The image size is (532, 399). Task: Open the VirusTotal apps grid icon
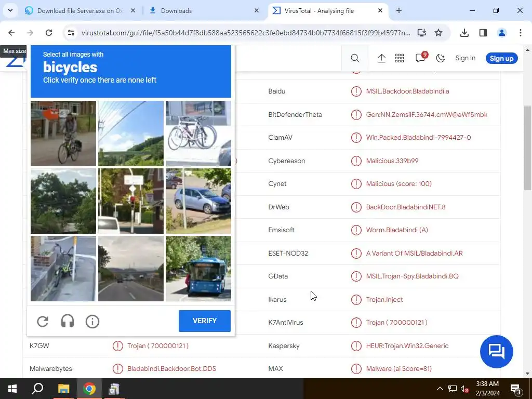click(x=400, y=58)
